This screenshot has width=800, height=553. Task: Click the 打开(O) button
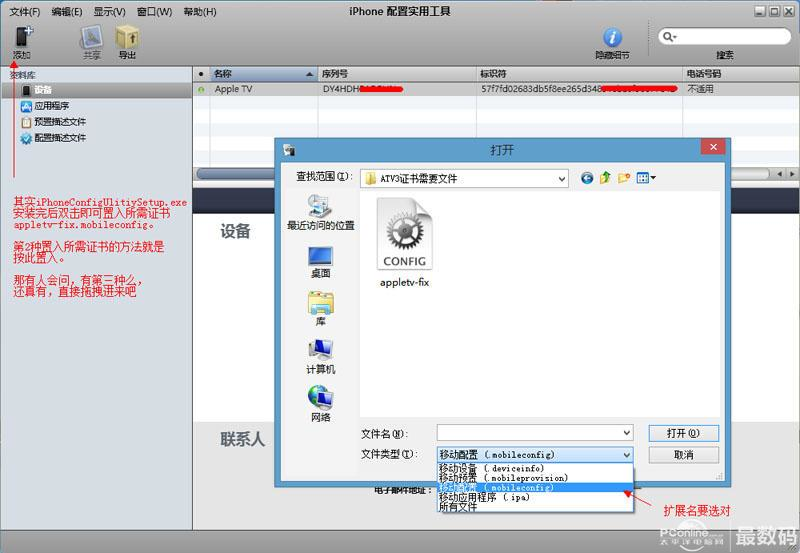pos(684,433)
